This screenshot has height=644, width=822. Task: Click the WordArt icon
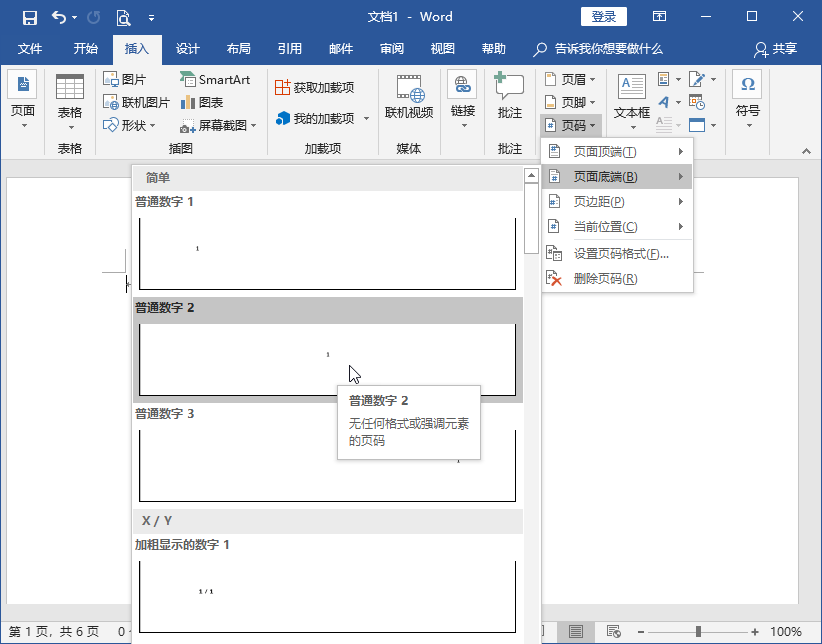click(664, 102)
